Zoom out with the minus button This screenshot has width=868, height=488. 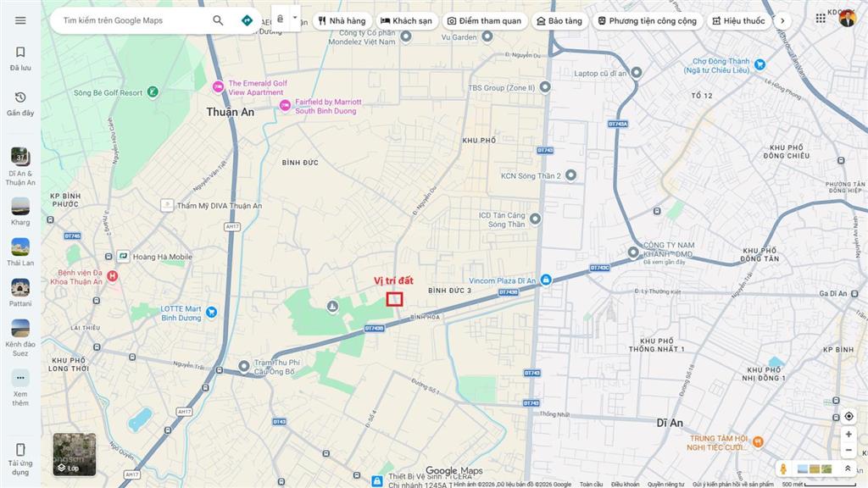849,450
